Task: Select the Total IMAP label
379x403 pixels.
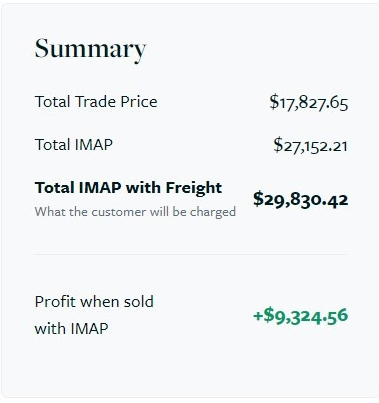Action: click(74, 145)
